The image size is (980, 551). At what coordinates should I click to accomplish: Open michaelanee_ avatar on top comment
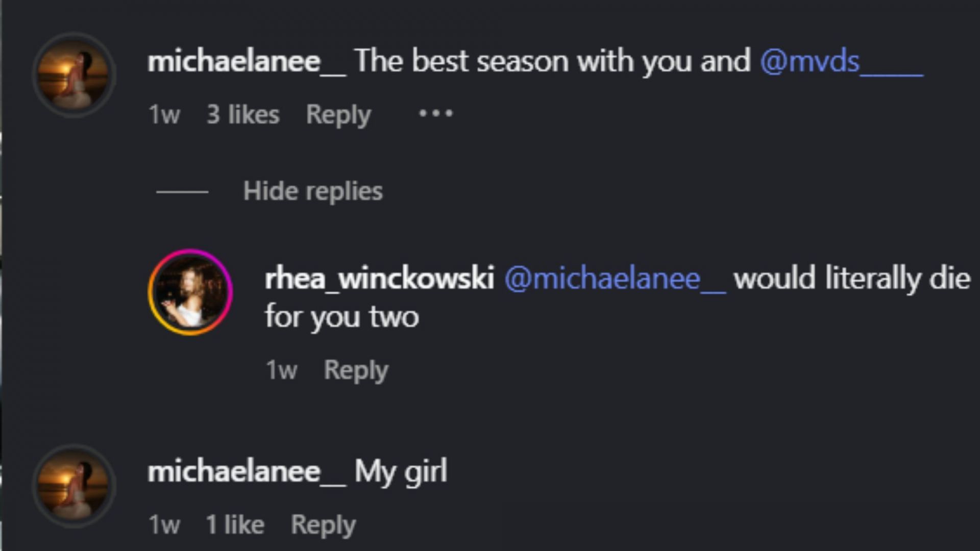pyautogui.click(x=74, y=75)
